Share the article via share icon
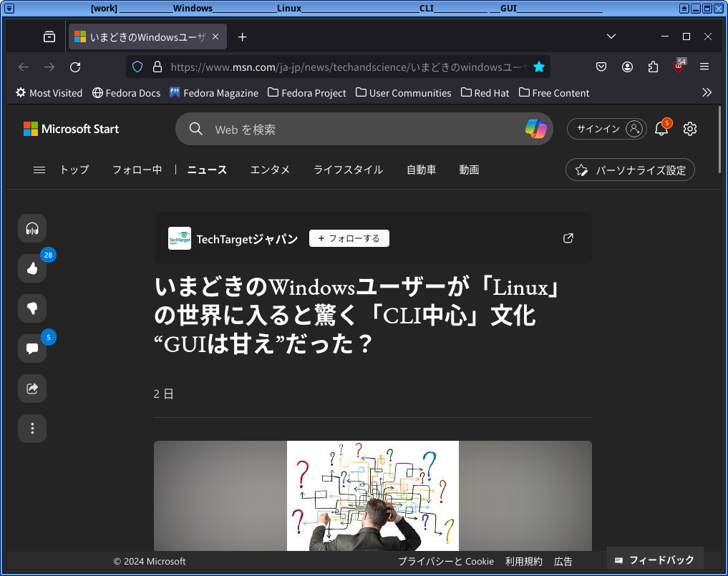Screen dimensions: 728x576 point(31,389)
